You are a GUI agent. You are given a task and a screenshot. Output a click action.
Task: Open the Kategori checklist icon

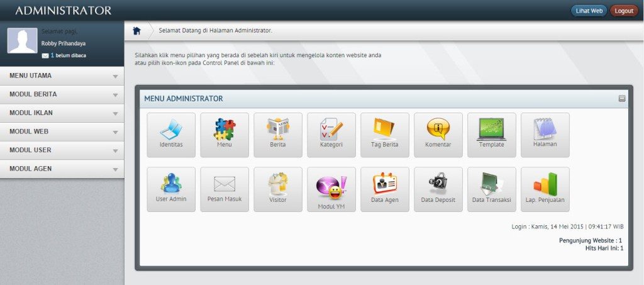click(x=331, y=135)
